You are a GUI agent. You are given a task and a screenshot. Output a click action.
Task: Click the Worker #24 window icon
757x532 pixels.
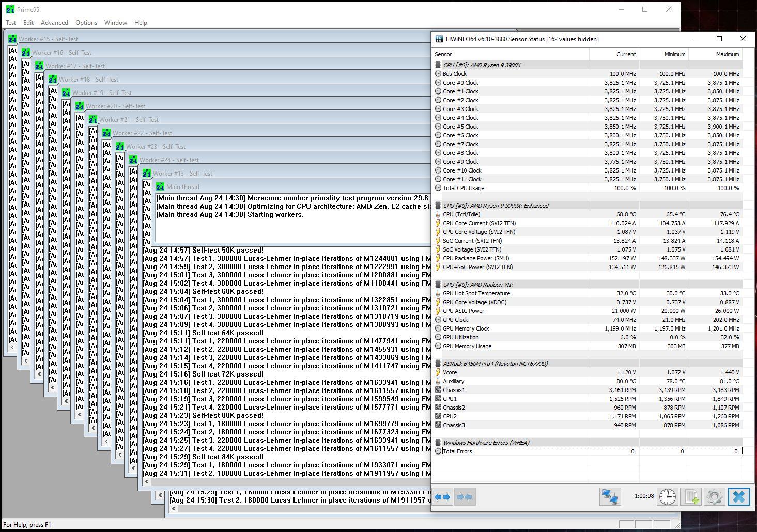point(133,160)
